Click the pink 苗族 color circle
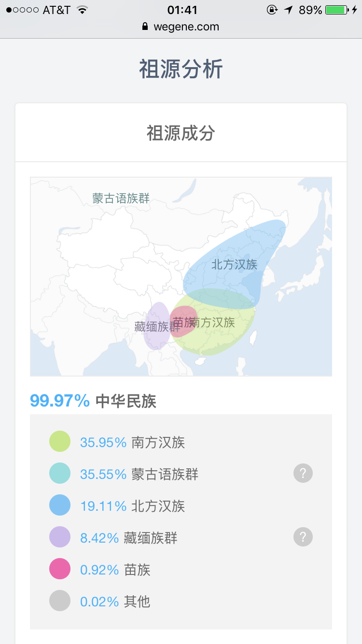 pos(60,569)
